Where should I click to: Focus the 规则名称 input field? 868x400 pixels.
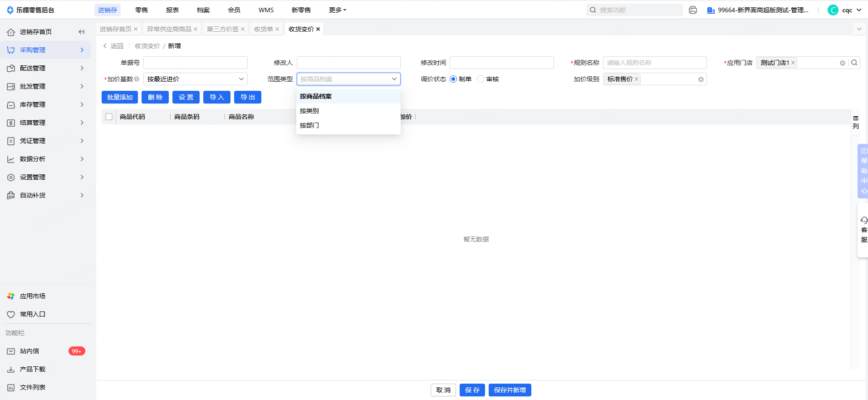coord(655,63)
